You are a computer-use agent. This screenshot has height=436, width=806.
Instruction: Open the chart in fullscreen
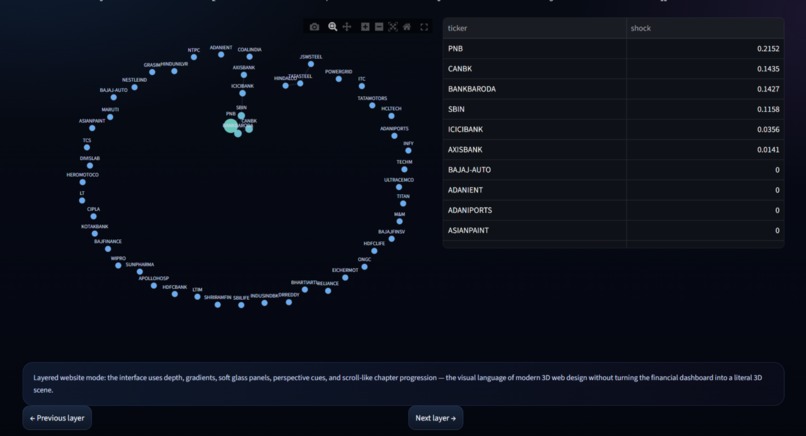pyautogui.click(x=424, y=27)
